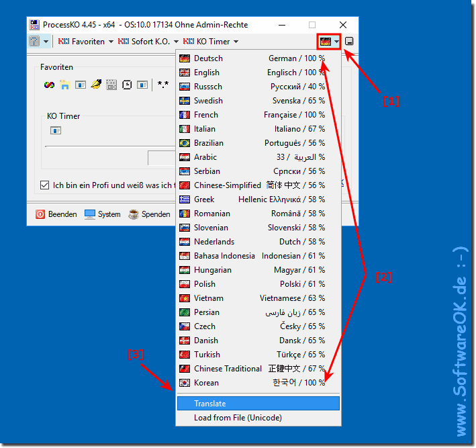Click the dotted grid favorite icon
476x448 pixels.
pyautogui.click(x=111, y=85)
